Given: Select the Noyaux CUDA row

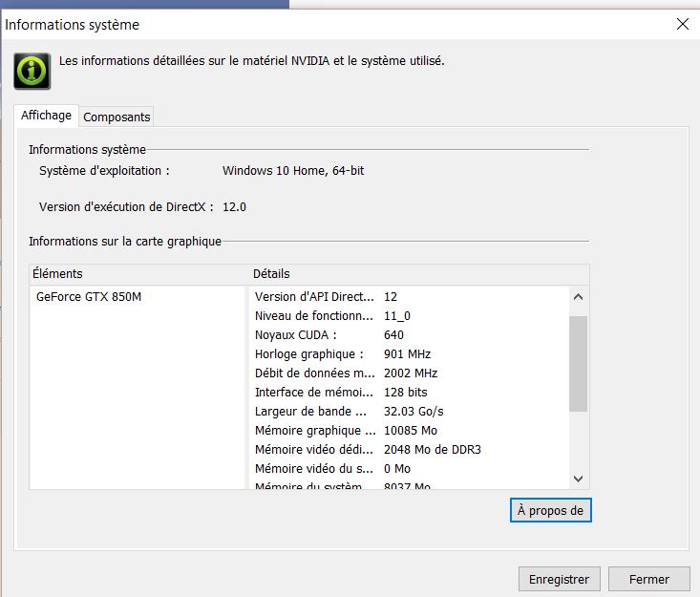Looking at the screenshot, I should pyautogui.click(x=409, y=335).
